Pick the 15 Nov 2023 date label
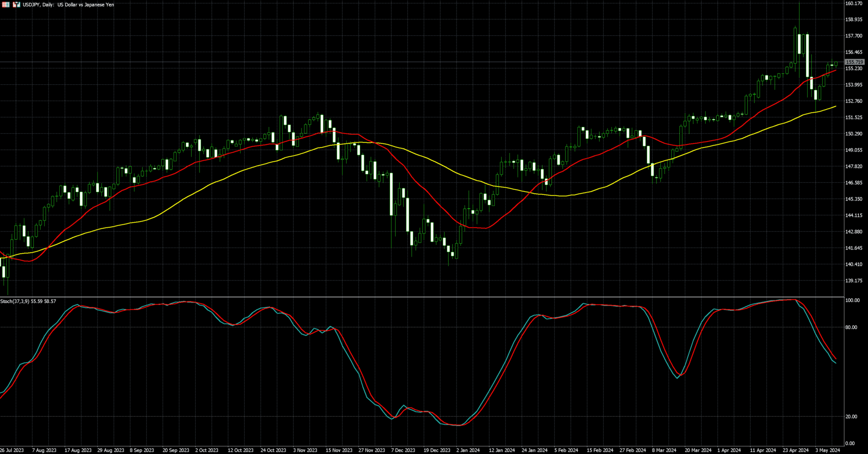 point(339,450)
